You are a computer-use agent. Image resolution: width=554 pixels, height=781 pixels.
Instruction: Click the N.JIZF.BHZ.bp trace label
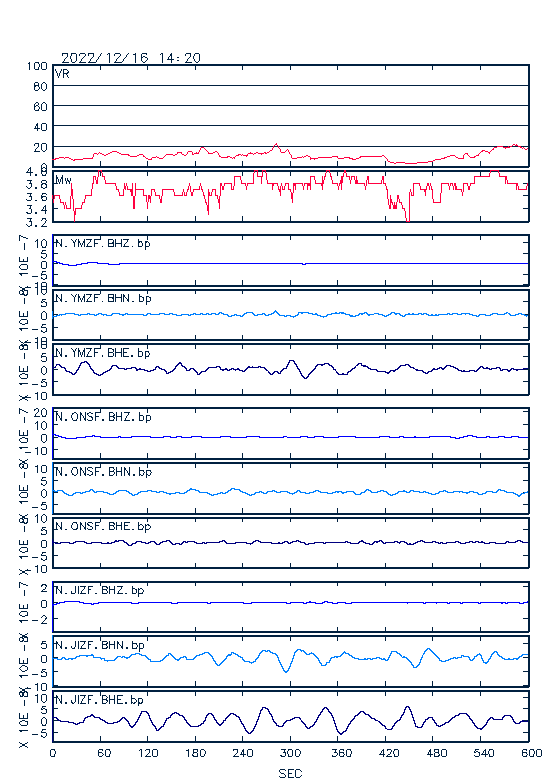pos(100,590)
